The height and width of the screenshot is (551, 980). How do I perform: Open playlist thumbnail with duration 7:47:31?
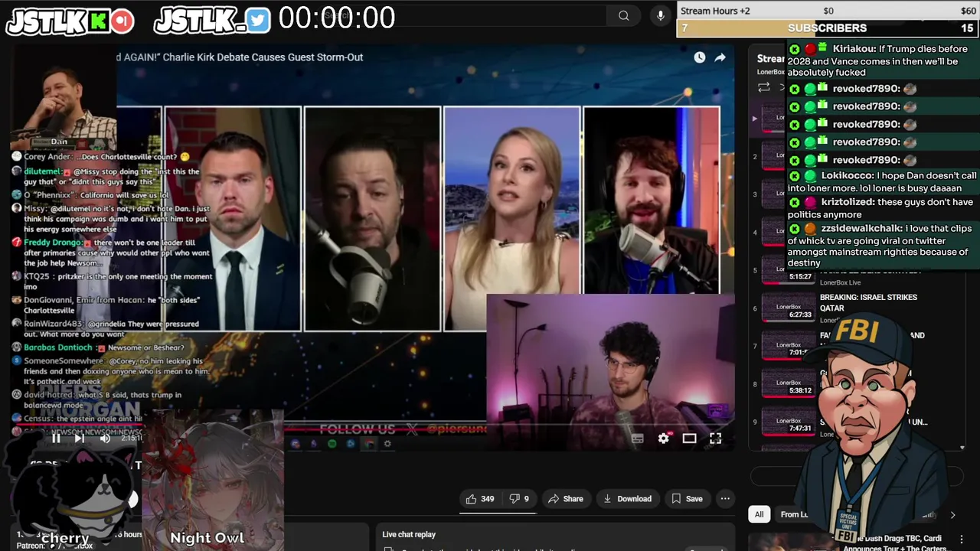click(x=789, y=420)
